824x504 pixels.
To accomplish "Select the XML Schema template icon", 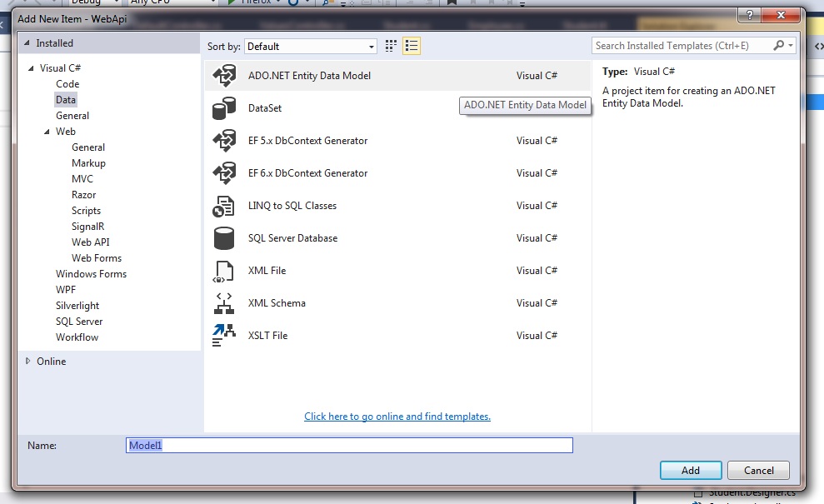I will pyautogui.click(x=224, y=303).
